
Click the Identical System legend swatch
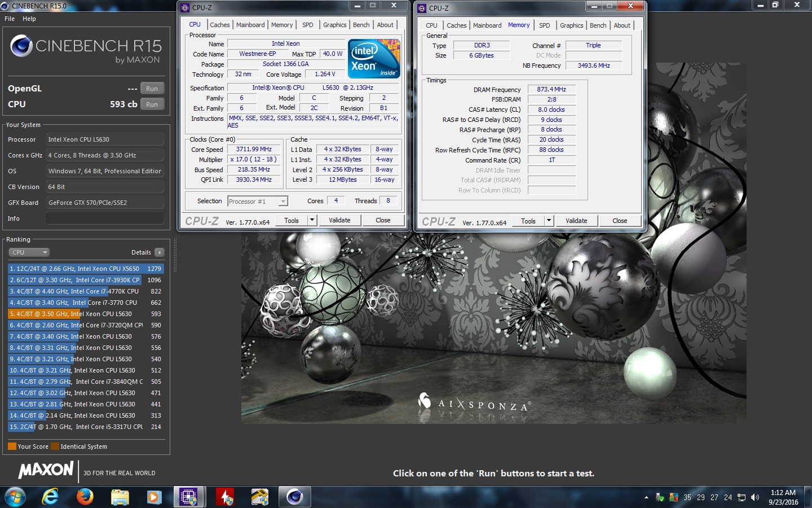coord(55,446)
